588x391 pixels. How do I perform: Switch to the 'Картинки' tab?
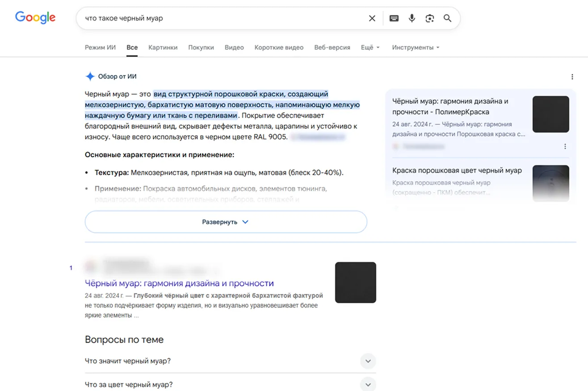[163, 47]
